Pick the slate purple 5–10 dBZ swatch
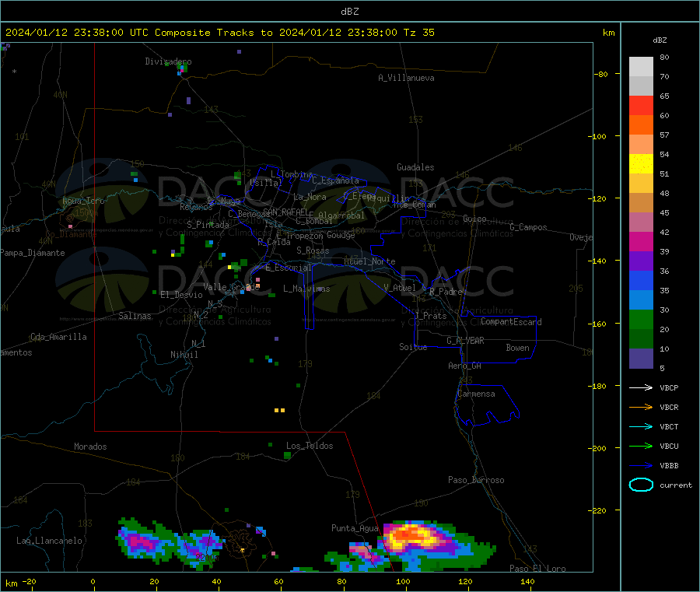Image resolution: width=700 pixels, height=592 pixels. pos(641,359)
